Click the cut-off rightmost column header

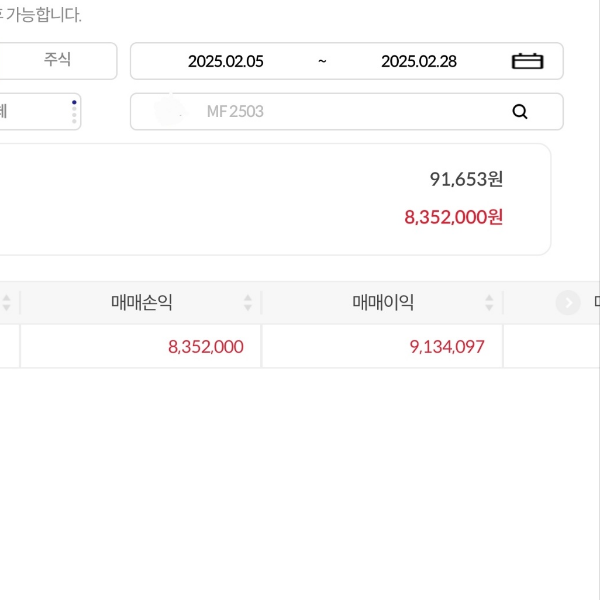(596, 303)
